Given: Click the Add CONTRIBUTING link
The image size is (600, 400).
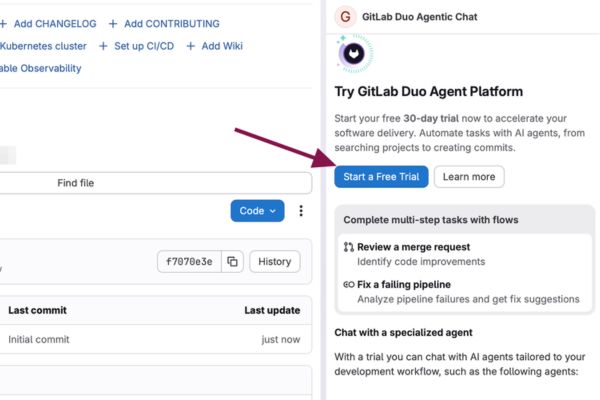Looking at the screenshot, I should pyautogui.click(x=172, y=24).
